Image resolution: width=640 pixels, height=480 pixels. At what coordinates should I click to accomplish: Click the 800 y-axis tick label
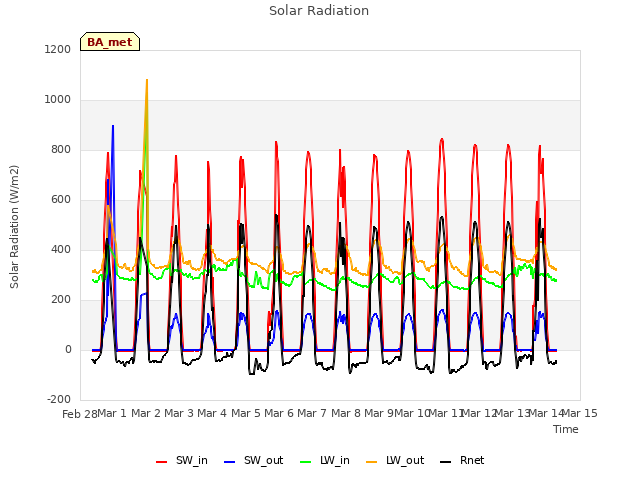(61, 150)
